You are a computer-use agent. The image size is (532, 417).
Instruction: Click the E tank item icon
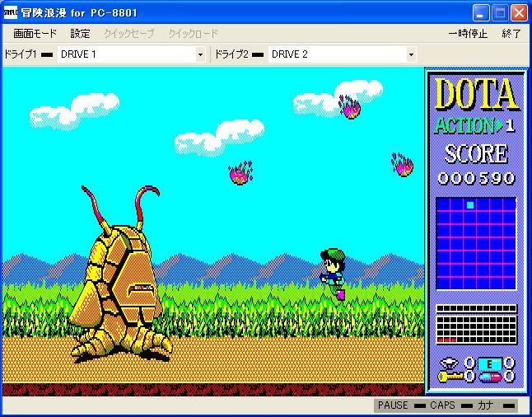tap(490, 364)
